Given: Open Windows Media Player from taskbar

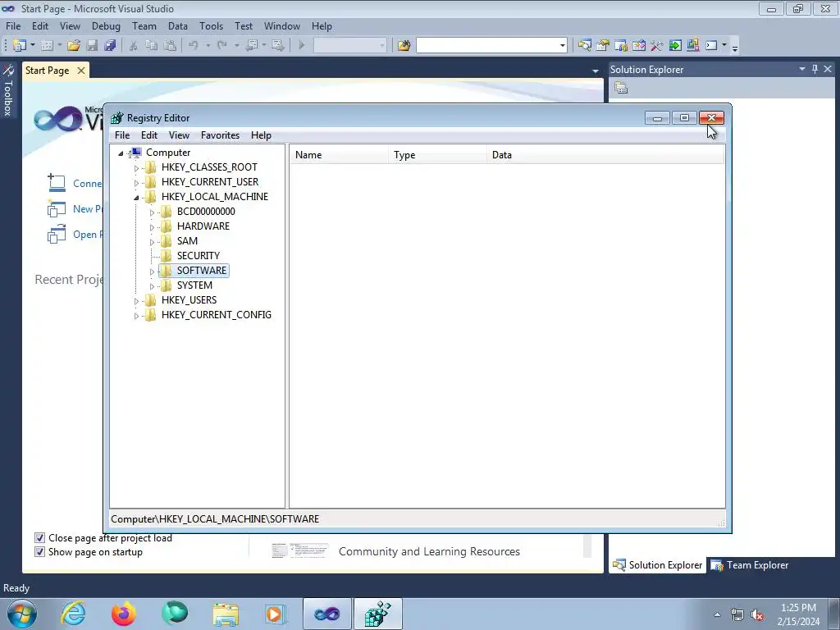Looking at the screenshot, I should pos(276,614).
